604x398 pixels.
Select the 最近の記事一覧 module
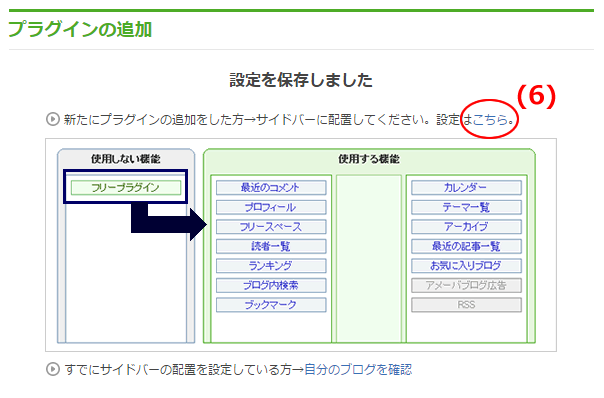point(466,246)
